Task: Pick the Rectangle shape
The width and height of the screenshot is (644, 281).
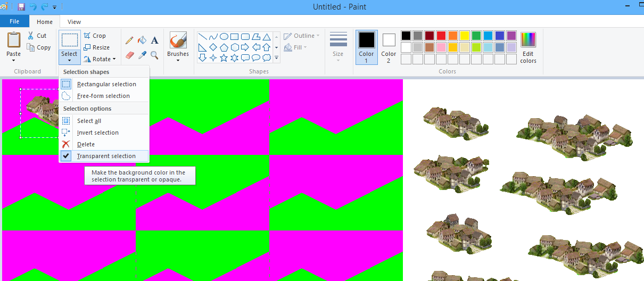Action: coord(235,37)
